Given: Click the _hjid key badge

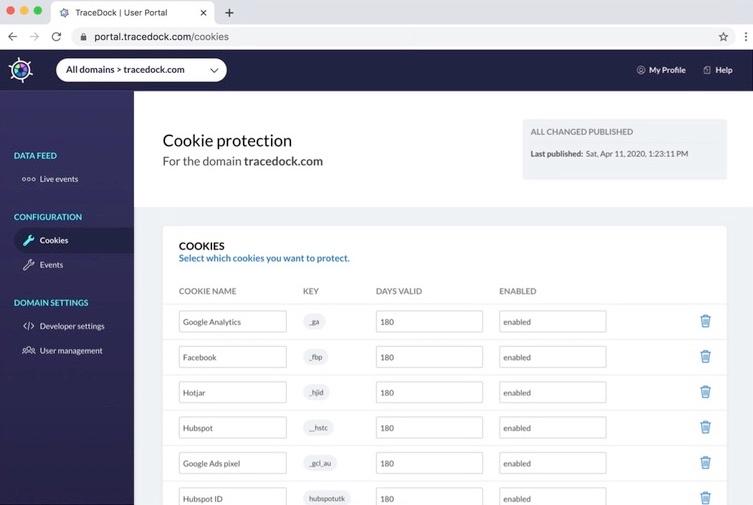Looking at the screenshot, I should 316,392.
